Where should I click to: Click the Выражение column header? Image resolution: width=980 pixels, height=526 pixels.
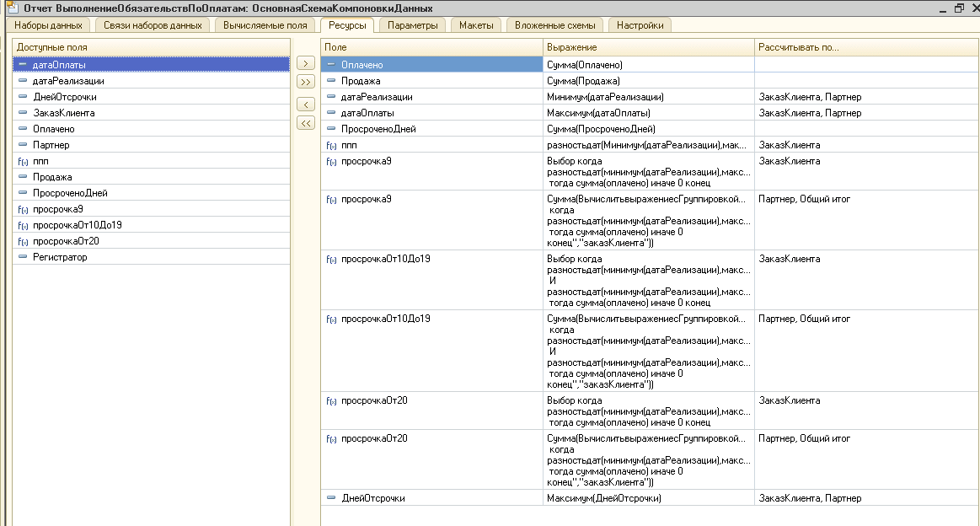point(571,47)
